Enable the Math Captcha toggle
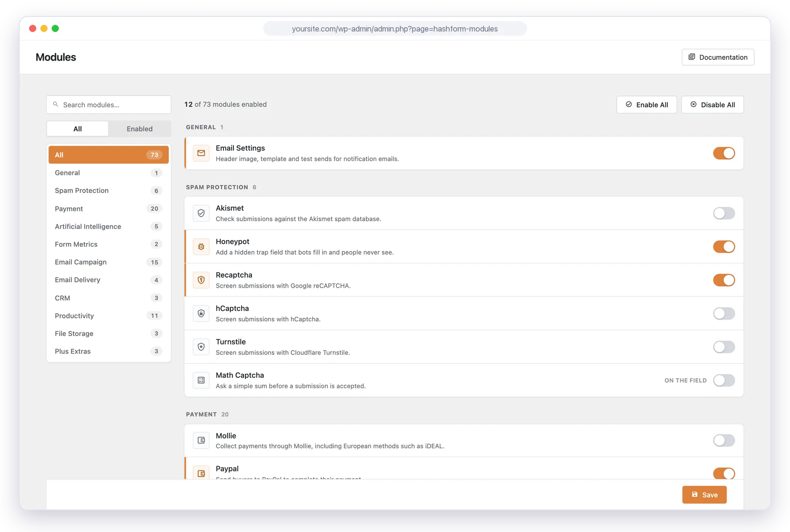 pos(724,380)
